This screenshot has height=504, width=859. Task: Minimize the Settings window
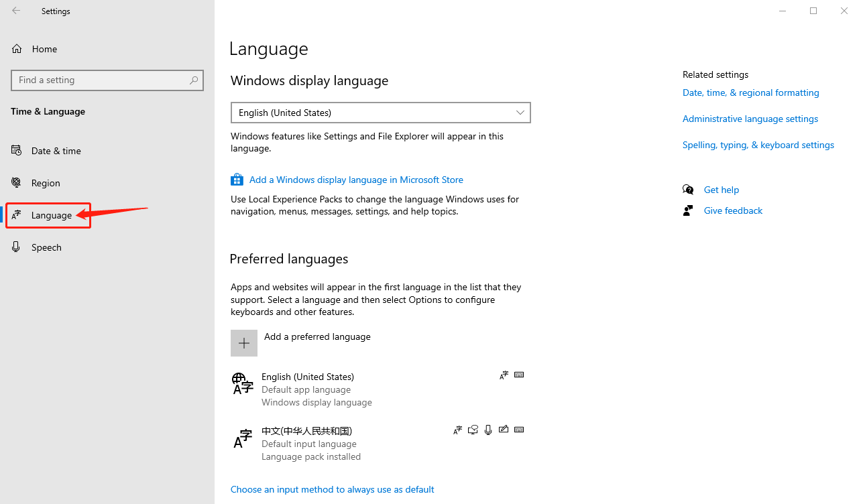pos(783,11)
